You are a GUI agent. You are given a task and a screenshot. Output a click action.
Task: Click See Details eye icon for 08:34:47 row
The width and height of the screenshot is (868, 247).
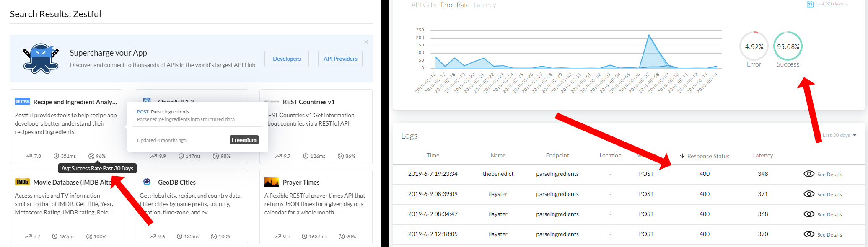click(809, 214)
